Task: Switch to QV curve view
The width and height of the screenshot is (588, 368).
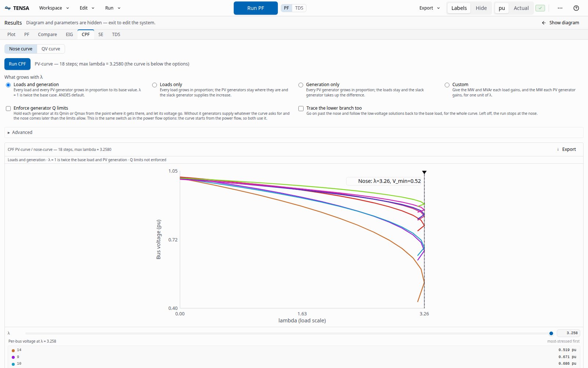Action: 51,49
